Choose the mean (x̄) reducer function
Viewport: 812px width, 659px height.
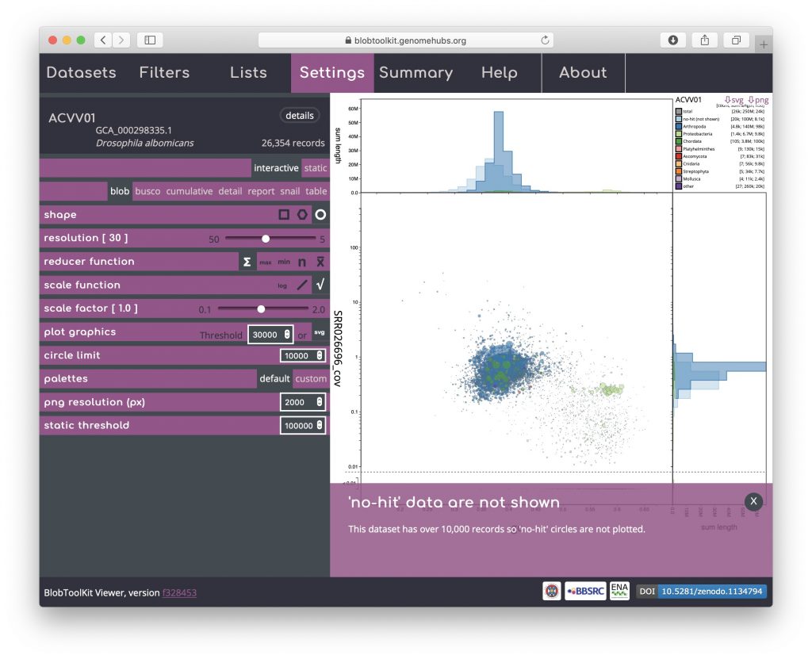[320, 262]
